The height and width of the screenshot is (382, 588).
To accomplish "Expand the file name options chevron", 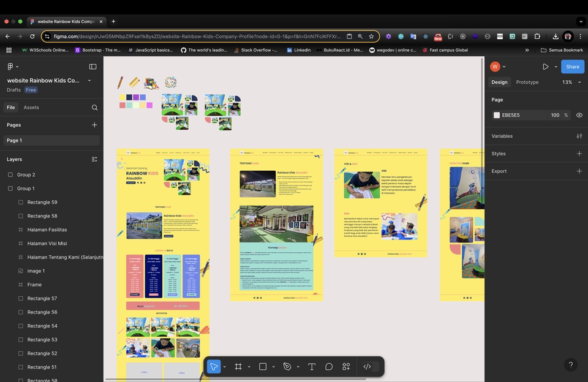I will [x=89, y=80].
